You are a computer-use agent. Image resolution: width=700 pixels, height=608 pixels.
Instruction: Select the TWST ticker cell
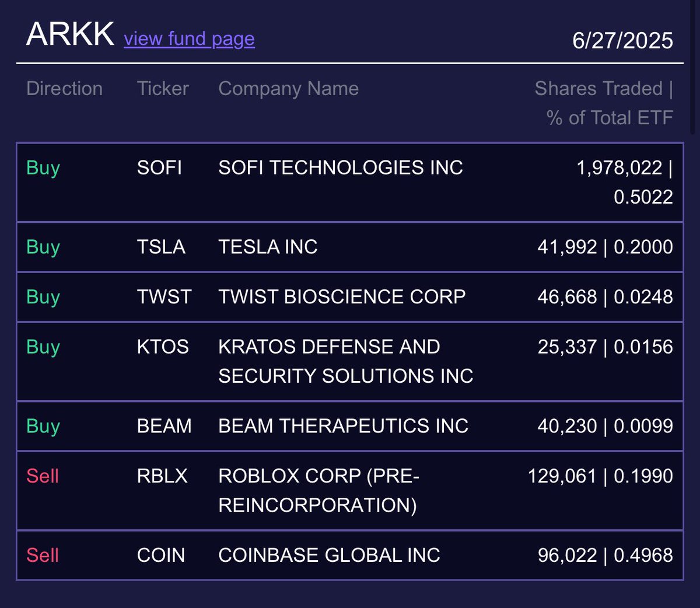tap(164, 297)
